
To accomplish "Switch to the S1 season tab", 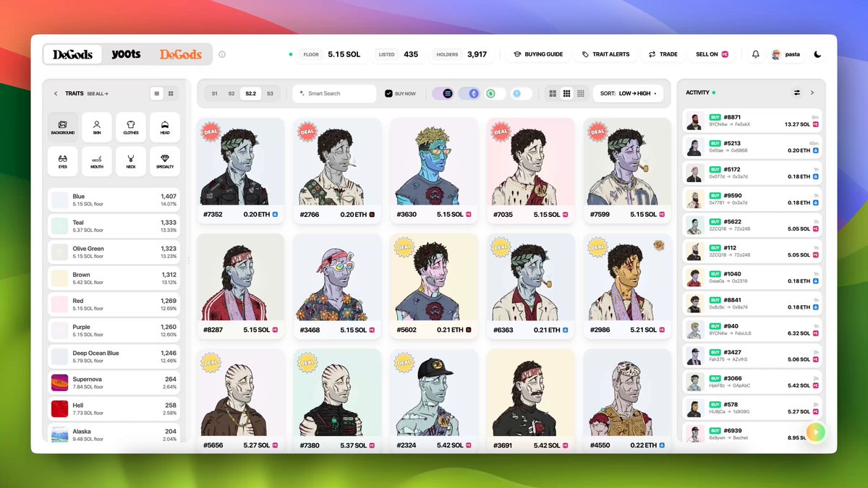I will [214, 93].
